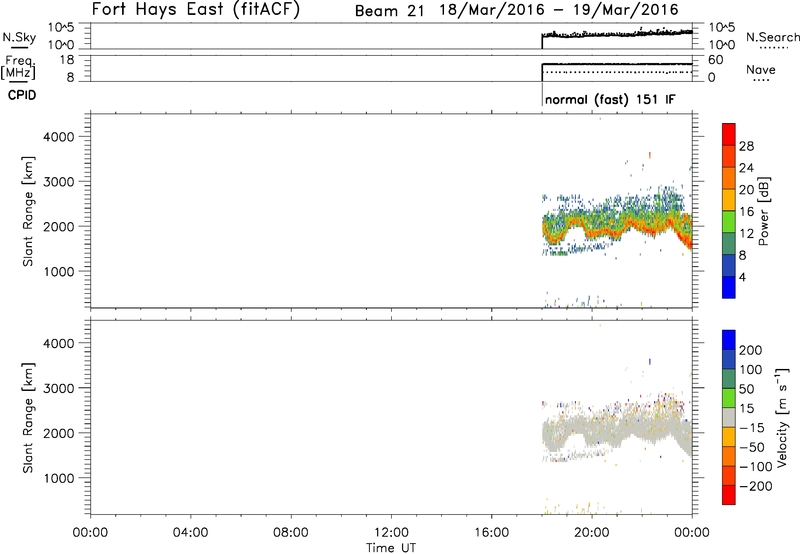The height and width of the screenshot is (554, 800).
Task: Click the 50 value on Velocity colorbar
Action: [747, 389]
